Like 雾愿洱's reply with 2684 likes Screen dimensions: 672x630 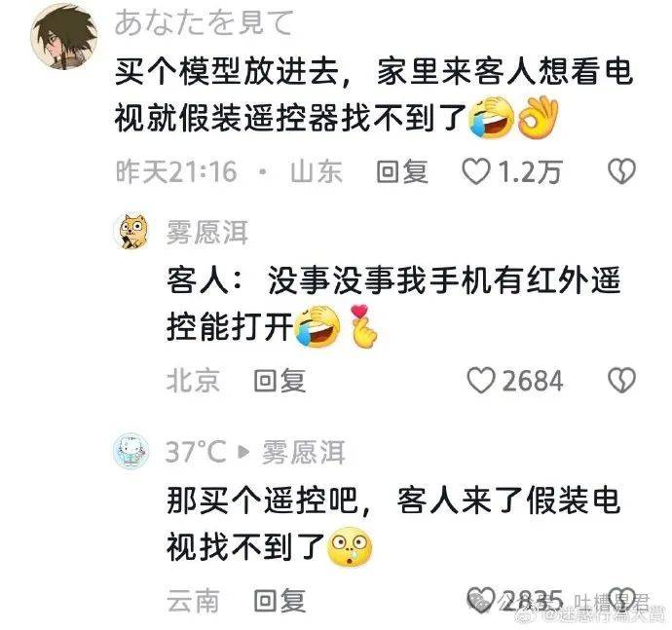pyautogui.click(x=480, y=380)
